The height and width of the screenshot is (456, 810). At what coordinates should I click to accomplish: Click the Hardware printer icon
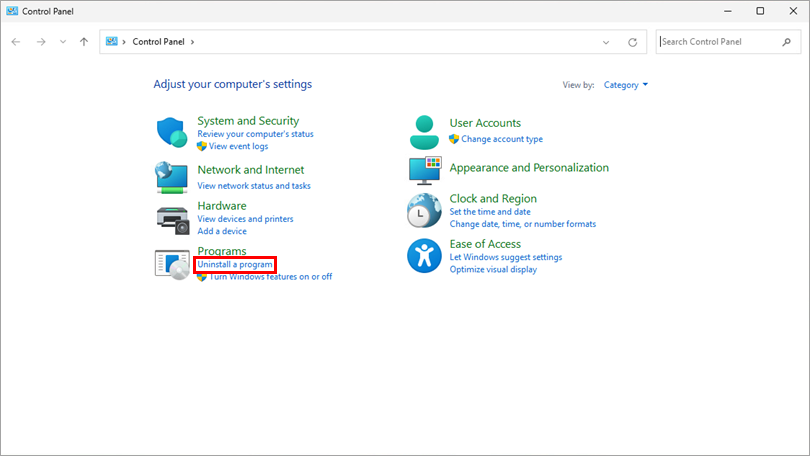tap(172, 218)
